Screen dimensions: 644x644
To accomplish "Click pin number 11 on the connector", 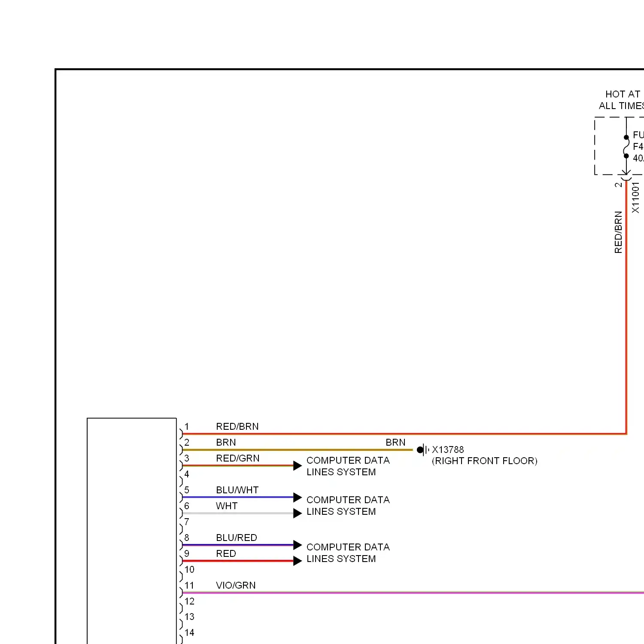I will coord(189,585).
